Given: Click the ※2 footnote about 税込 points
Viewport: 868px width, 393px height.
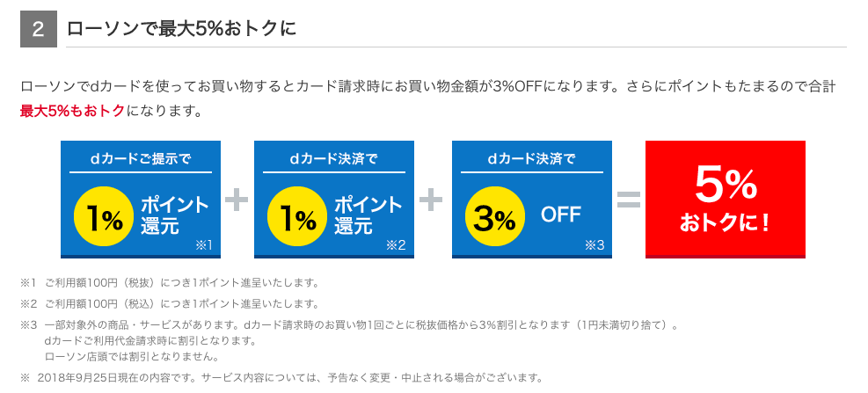Looking at the screenshot, I should point(171,304).
